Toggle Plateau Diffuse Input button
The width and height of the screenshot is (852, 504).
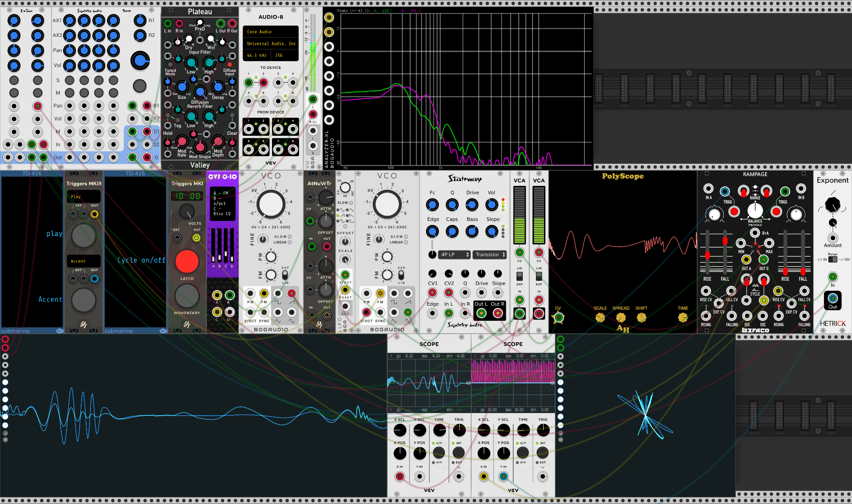pos(230,65)
